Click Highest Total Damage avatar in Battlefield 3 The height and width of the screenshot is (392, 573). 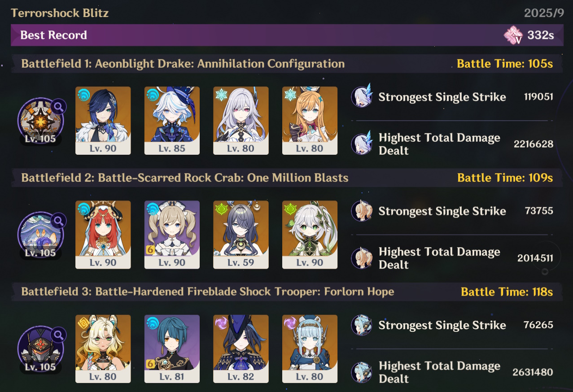tap(362, 372)
